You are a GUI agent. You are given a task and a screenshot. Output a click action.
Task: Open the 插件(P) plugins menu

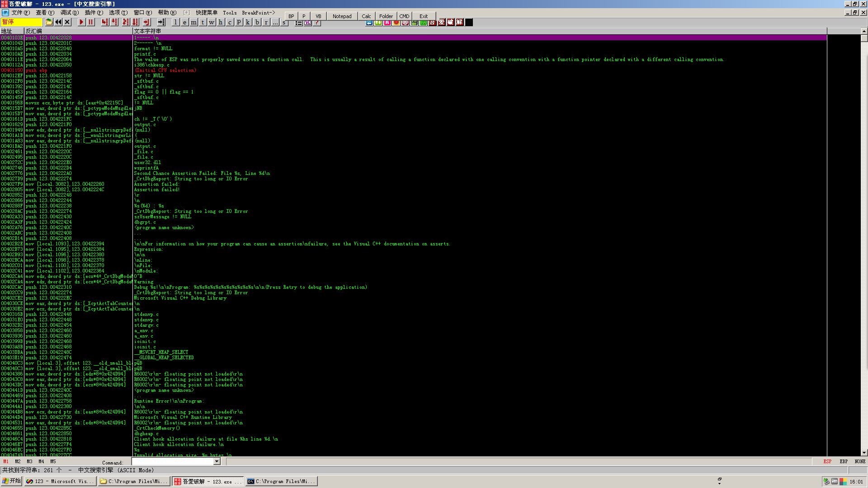pyautogui.click(x=94, y=13)
